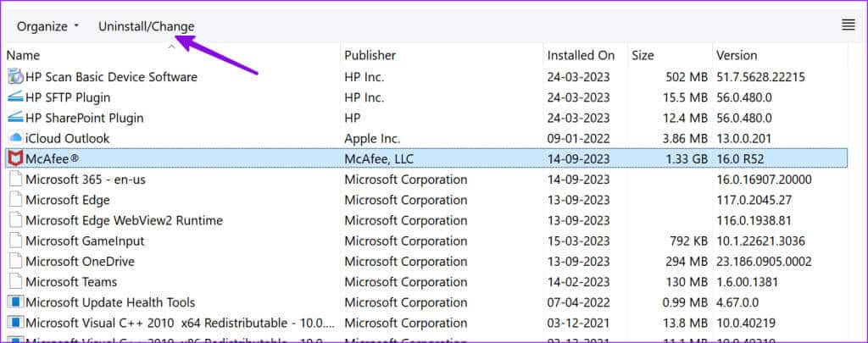Sort by the Publisher column header
Screen dimensions: 868x343
370,55
